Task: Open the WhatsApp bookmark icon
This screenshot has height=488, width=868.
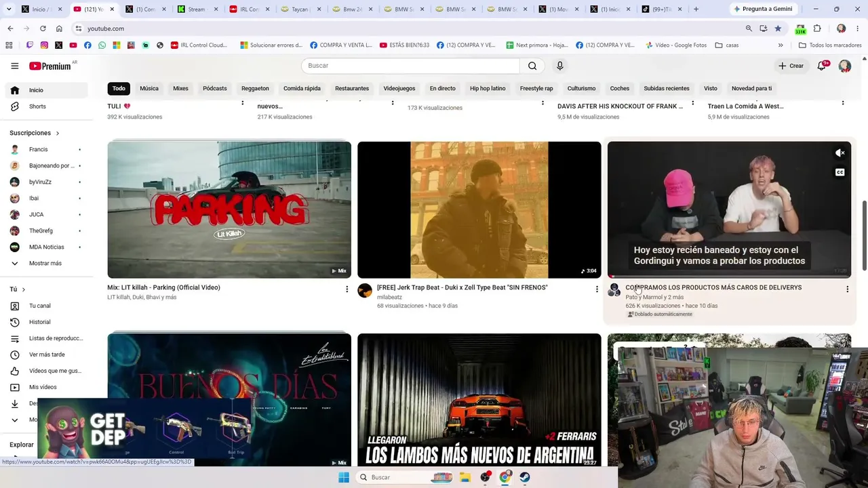Action: [102, 45]
